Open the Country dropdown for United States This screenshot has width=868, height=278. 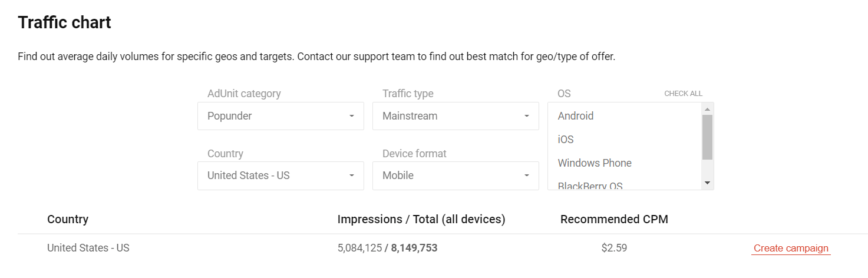pyautogui.click(x=280, y=176)
